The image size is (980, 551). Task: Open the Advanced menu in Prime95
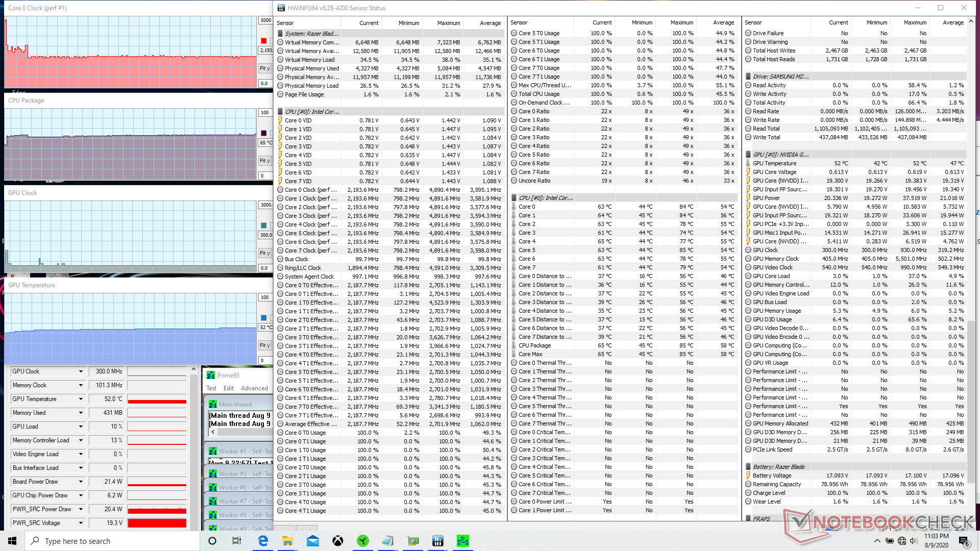click(x=254, y=388)
